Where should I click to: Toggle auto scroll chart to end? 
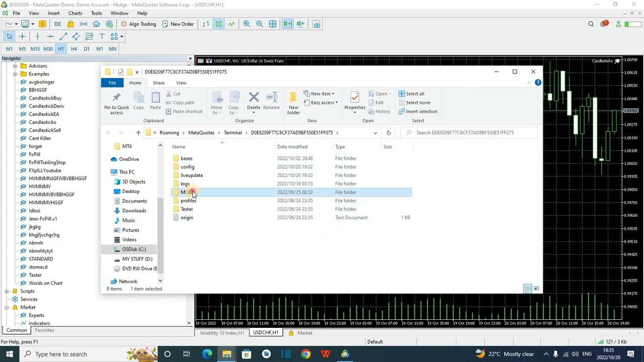tap(287, 24)
